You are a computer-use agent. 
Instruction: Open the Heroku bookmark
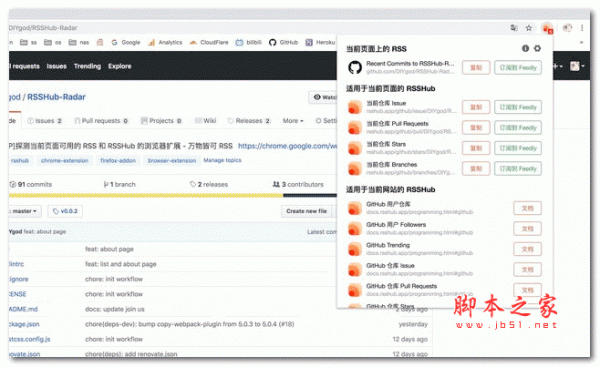point(321,42)
